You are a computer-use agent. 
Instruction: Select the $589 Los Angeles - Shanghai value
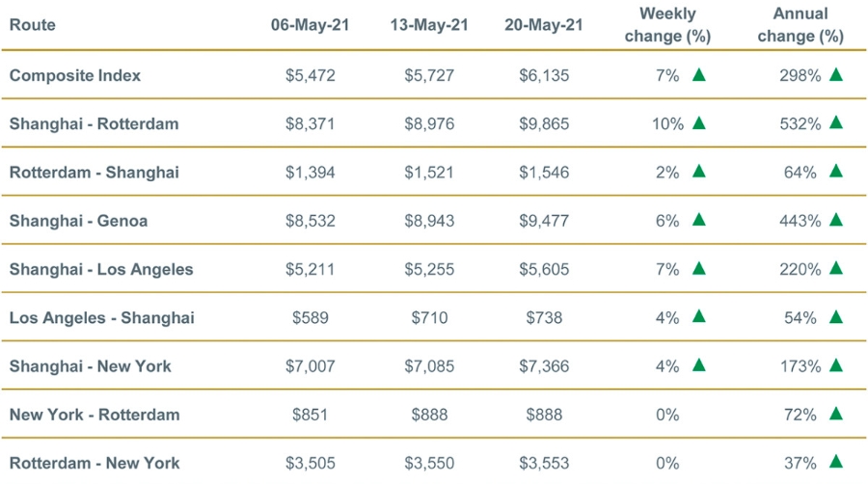(x=310, y=317)
